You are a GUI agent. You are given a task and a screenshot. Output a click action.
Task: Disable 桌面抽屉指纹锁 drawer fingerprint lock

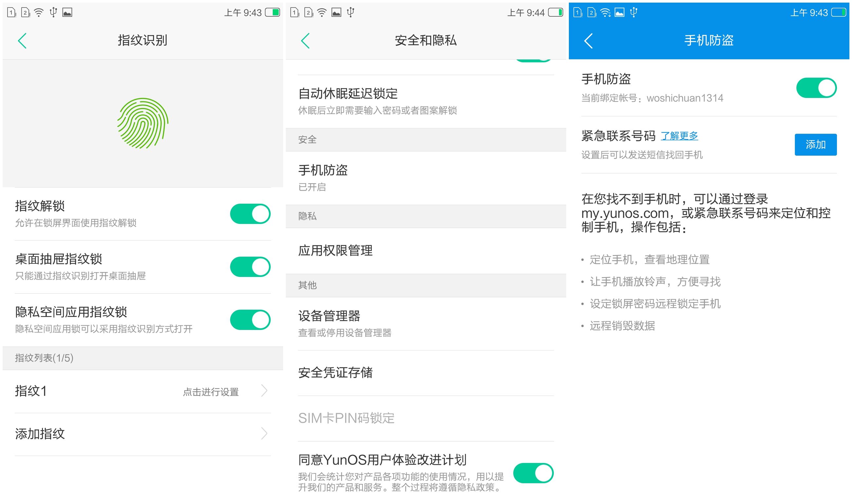(250, 267)
